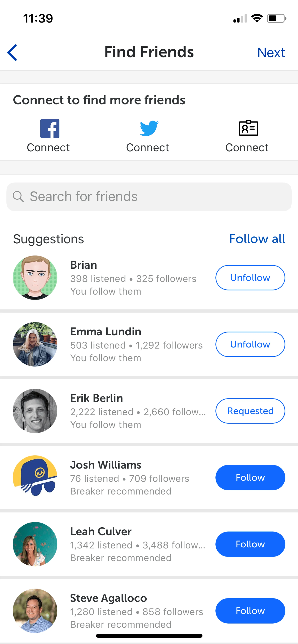Viewport: 298px width, 644px height.
Task: Focus the Search for friends field
Action: point(155,196)
